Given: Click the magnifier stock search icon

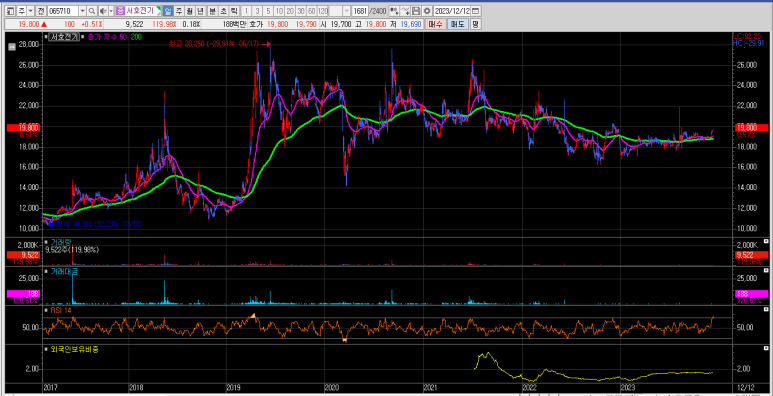Looking at the screenshot, I should point(92,11).
